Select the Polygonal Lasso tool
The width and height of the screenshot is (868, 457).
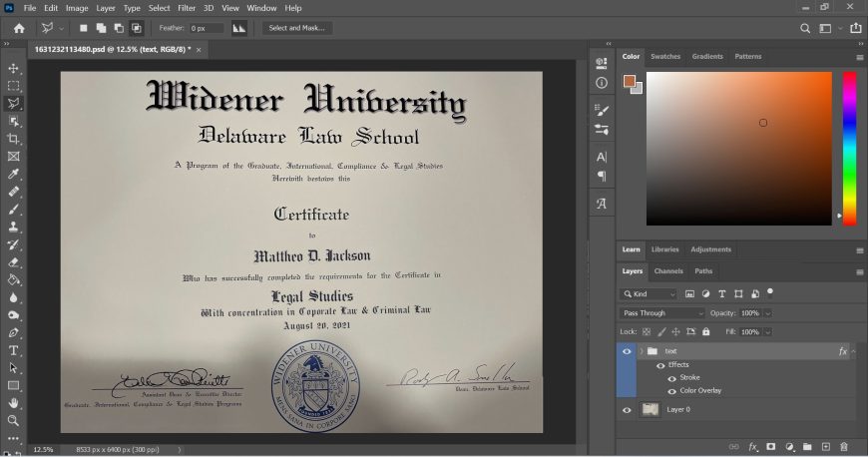(13, 104)
